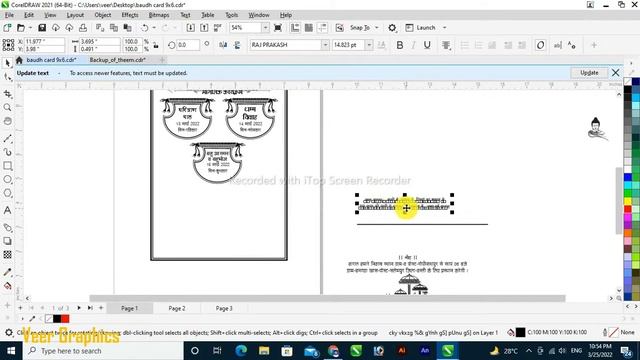640x360 pixels.
Task: Open the Layout menu
Action: 75,15
